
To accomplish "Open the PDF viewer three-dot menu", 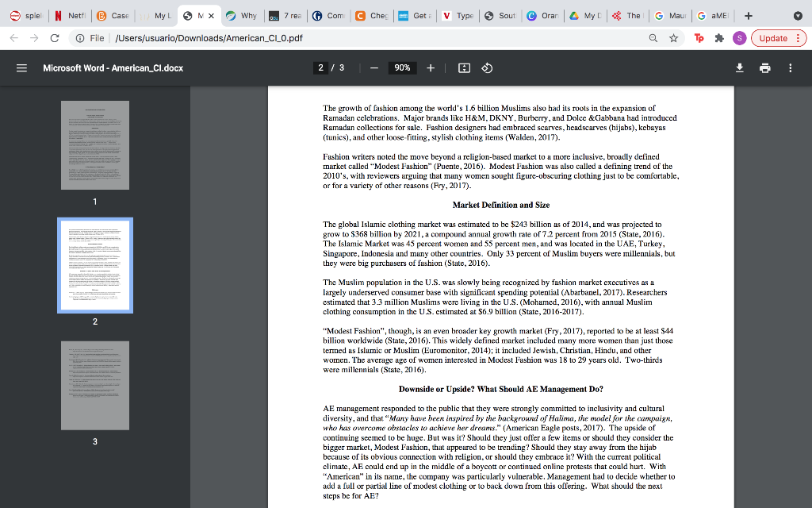I will click(790, 68).
